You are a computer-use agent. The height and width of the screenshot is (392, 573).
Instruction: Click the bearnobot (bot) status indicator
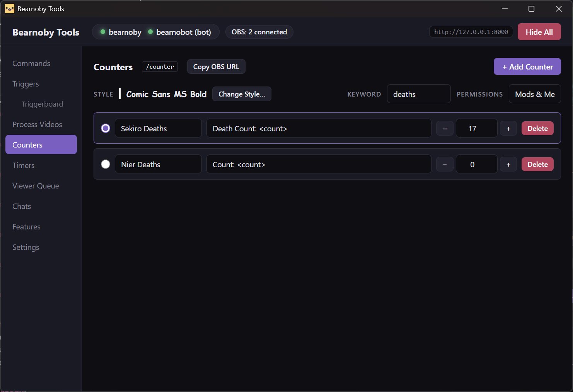point(179,32)
